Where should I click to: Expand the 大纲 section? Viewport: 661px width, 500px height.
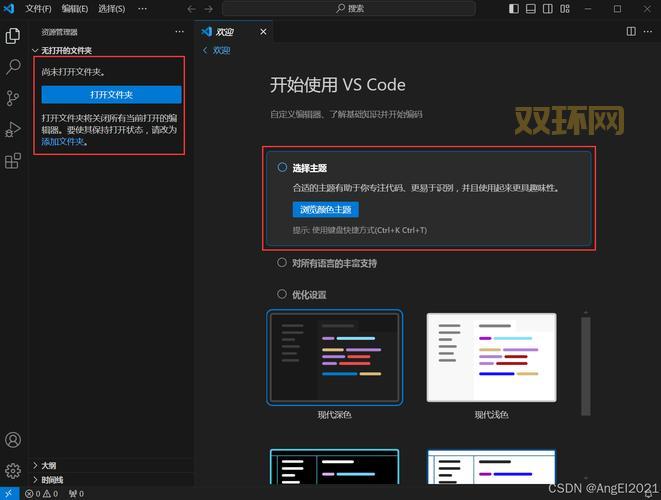[x=45, y=465]
